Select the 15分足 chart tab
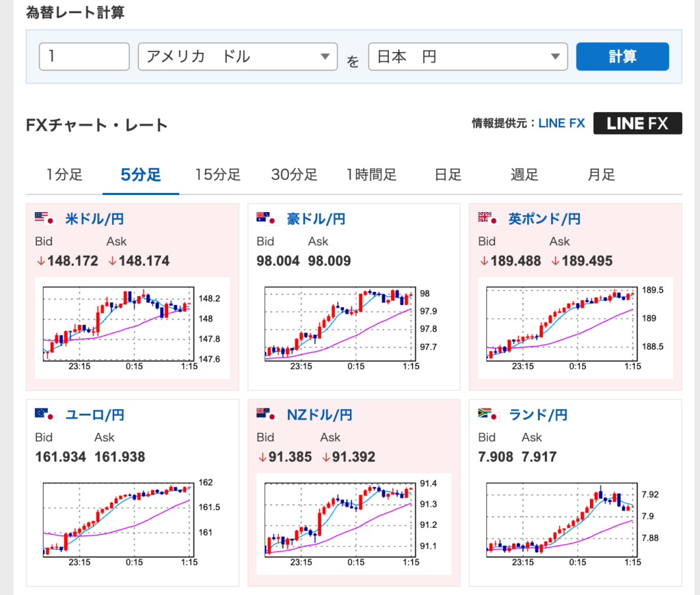The image size is (700, 595). pyautogui.click(x=217, y=175)
